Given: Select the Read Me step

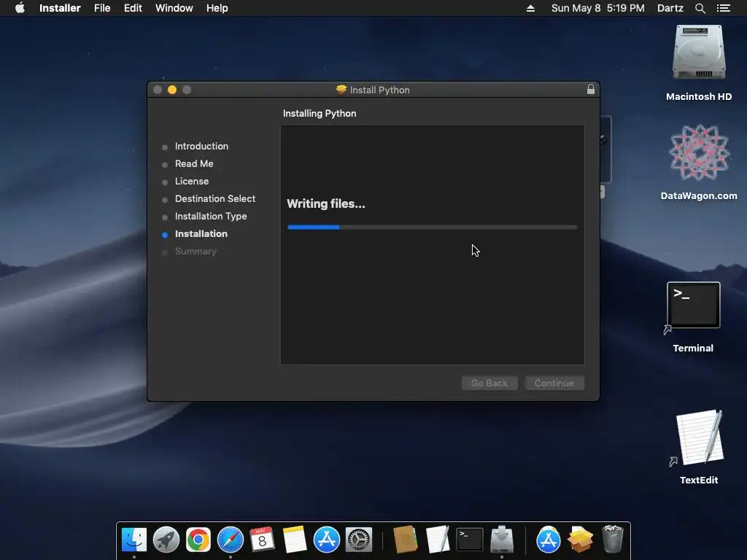Looking at the screenshot, I should click(x=194, y=164).
